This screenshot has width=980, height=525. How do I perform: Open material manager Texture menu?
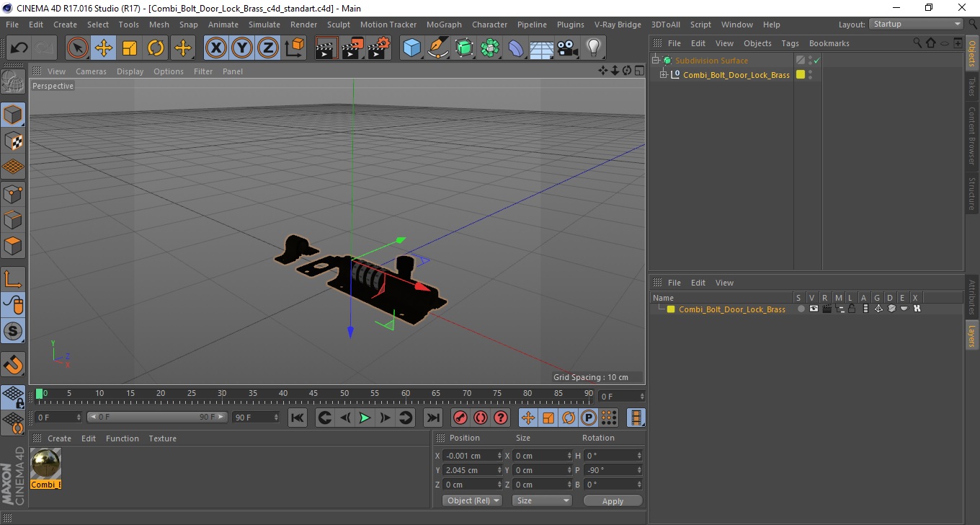pos(162,438)
